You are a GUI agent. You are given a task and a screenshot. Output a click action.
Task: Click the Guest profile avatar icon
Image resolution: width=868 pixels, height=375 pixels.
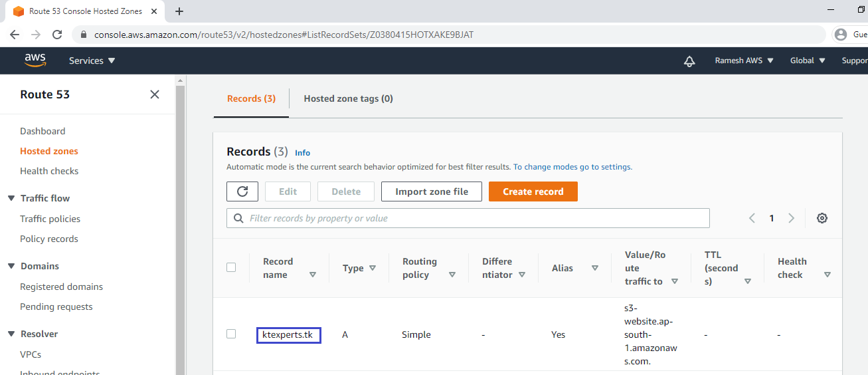pos(841,35)
